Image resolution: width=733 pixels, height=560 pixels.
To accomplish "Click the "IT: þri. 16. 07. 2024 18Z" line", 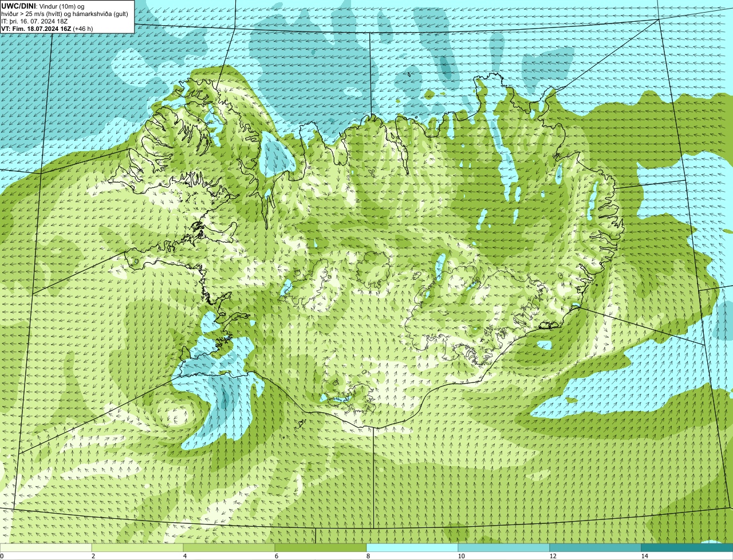I will (x=36, y=21).
